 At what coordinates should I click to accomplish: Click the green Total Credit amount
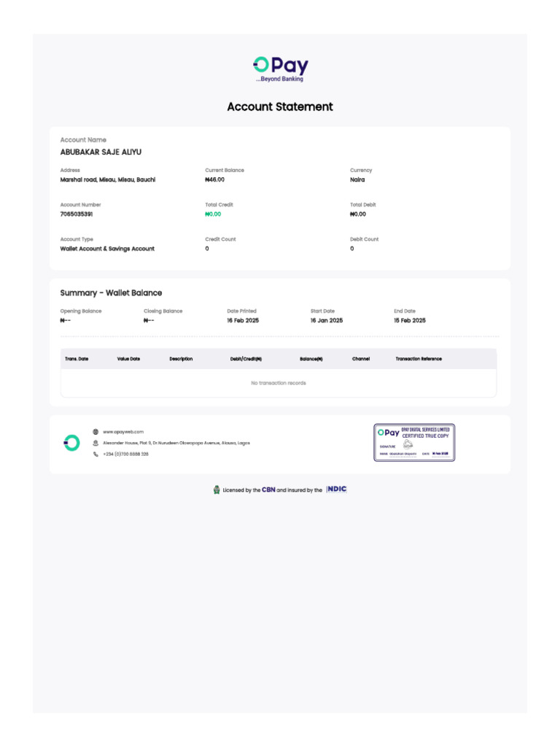(x=213, y=214)
